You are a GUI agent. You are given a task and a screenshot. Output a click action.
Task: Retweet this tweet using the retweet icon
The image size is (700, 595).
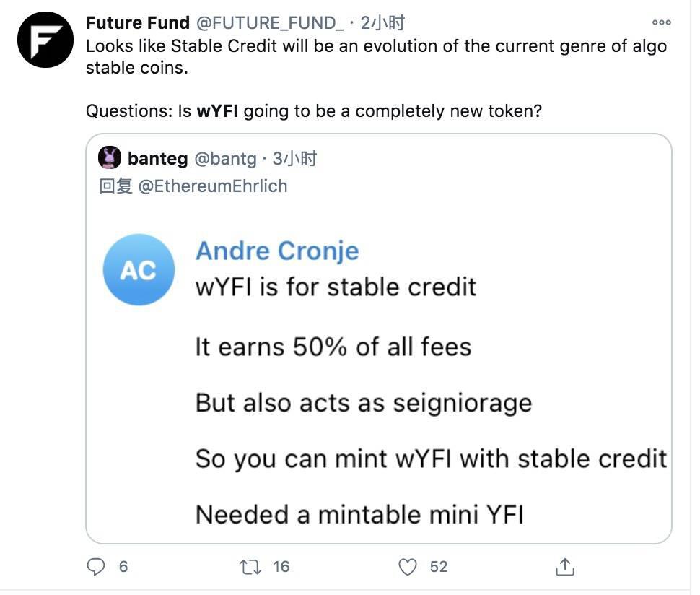[x=252, y=568]
